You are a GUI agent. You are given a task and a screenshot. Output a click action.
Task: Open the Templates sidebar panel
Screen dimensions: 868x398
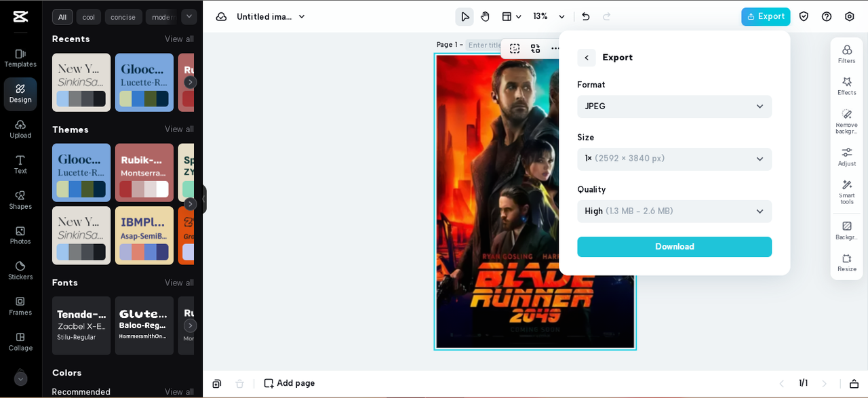[20, 58]
